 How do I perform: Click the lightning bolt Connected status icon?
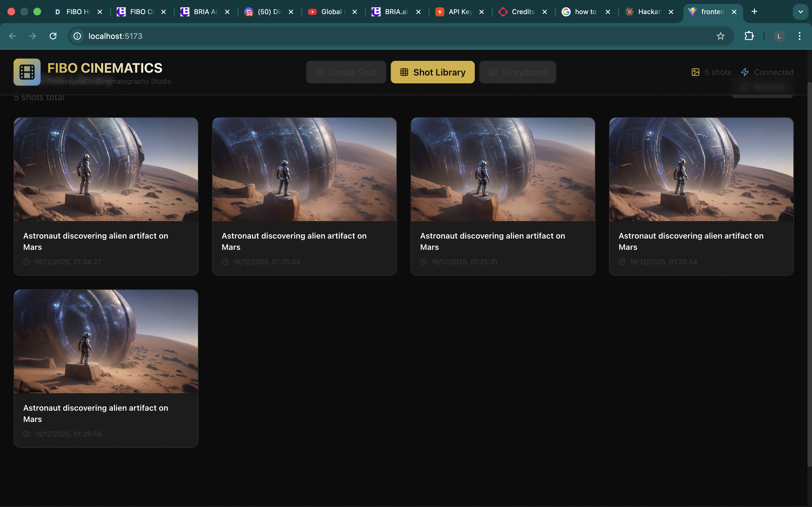click(x=745, y=72)
